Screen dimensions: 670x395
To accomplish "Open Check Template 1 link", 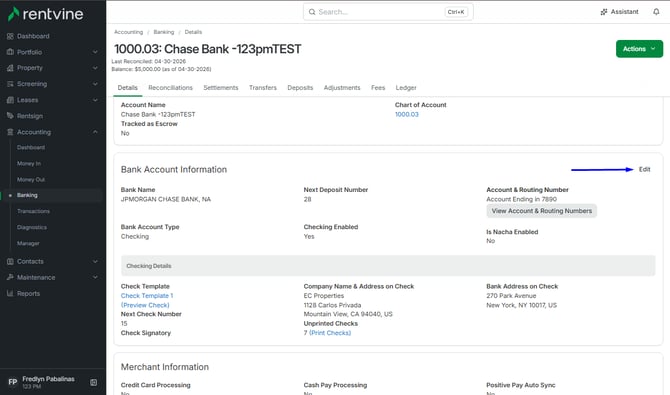I will (147, 296).
